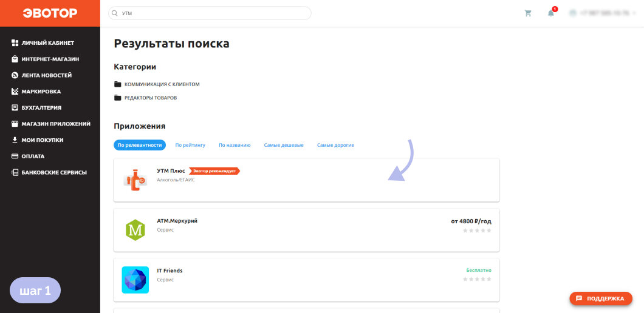This screenshot has height=313, width=644.
Task: Open Бухгалтерия section
Action: click(41, 107)
